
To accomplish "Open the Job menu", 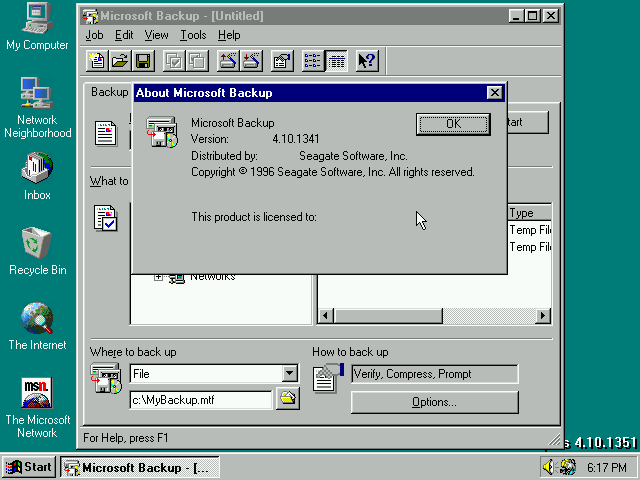I will coord(94,35).
